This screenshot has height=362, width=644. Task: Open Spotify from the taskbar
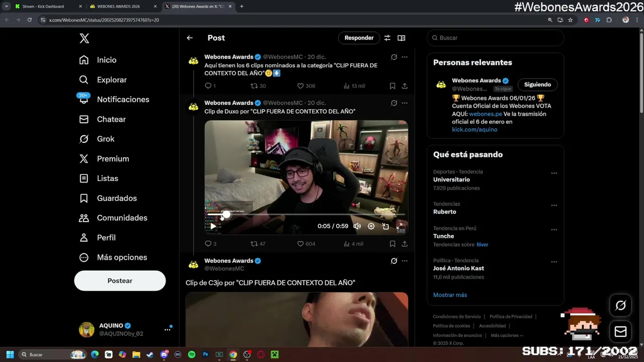[x=192, y=354]
